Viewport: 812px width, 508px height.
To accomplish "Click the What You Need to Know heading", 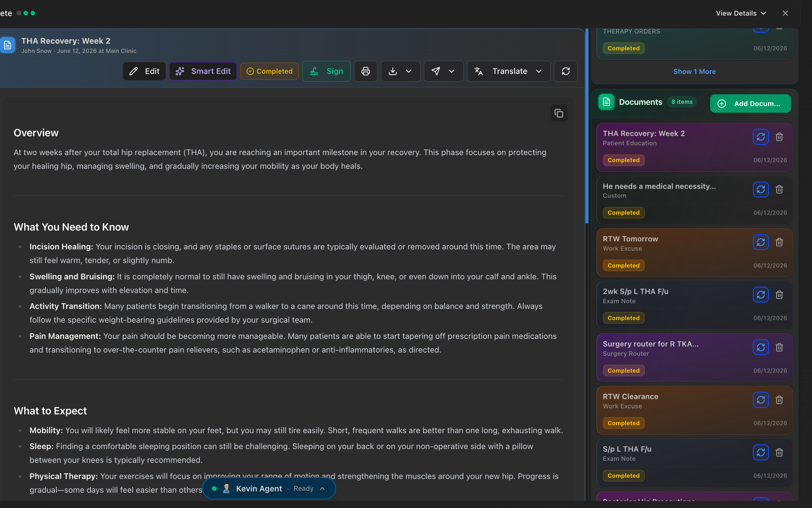I will point(71,227).
